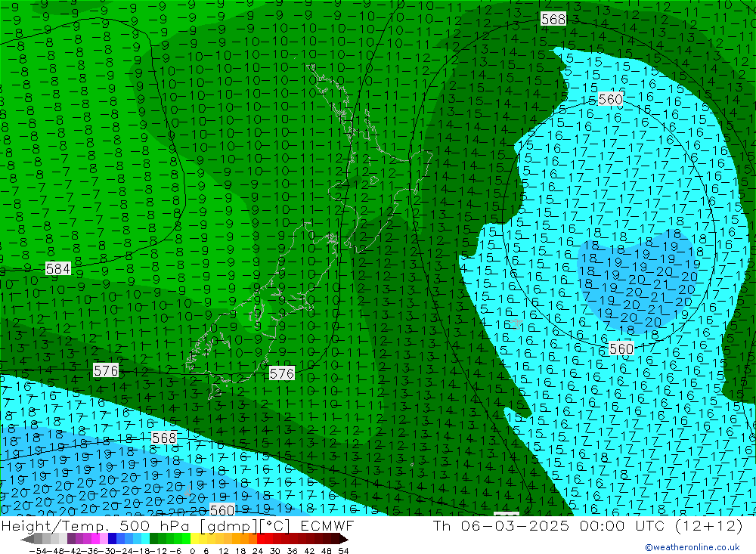
Task: Click the 'Height/Temp.' title text
Action: (56, 526)
